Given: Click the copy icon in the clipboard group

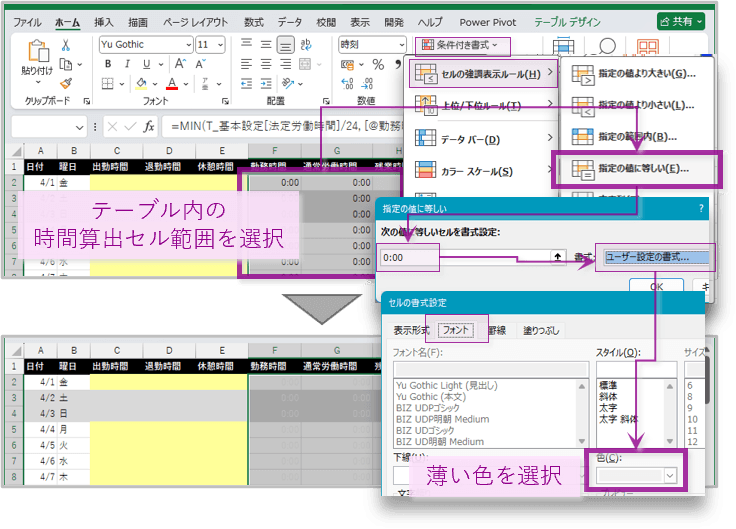Looking at the screenshot, I should (x=66, y=64).
